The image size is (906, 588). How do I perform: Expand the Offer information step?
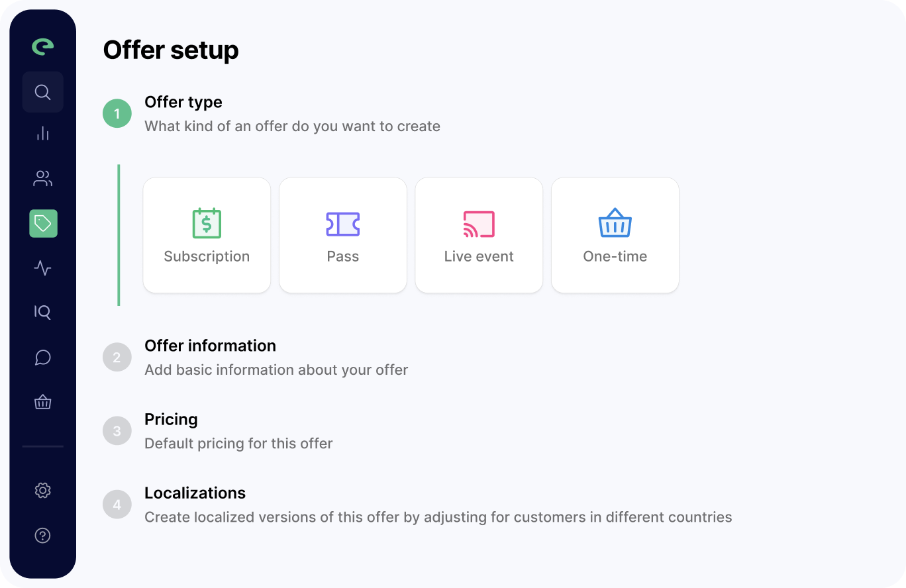point(210,346)
